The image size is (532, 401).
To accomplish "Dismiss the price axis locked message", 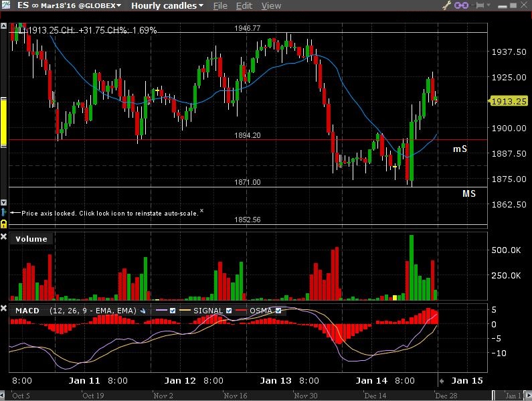I will [201, 211].
